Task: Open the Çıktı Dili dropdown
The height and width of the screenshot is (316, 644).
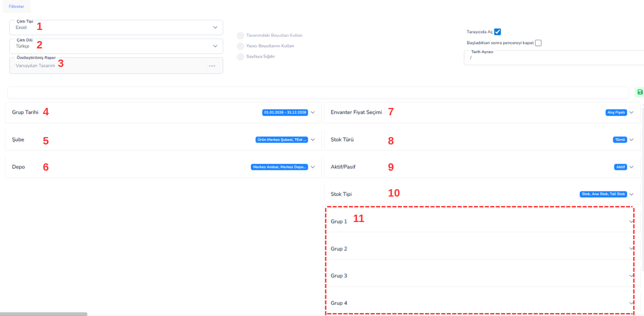Action: [x=215, y=46]
